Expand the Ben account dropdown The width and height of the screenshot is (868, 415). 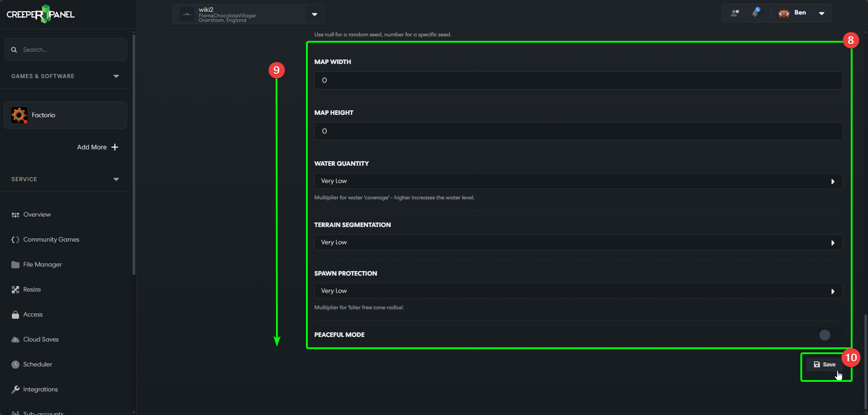point(821,13)
